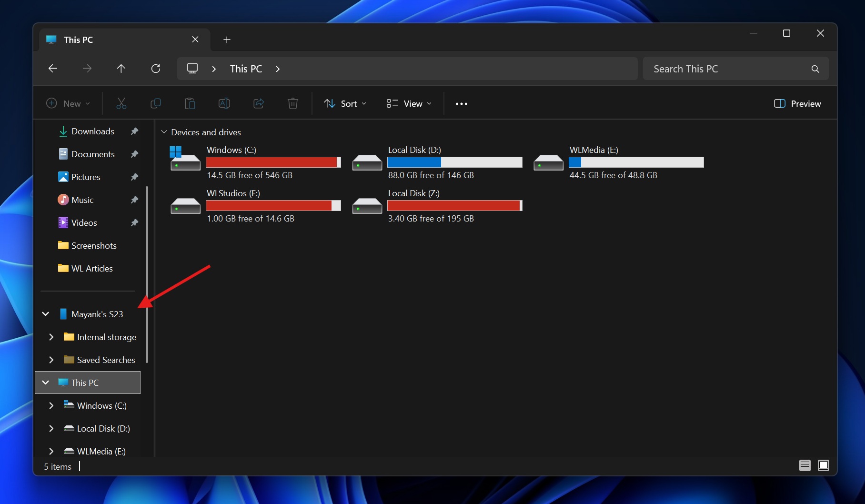Open the See more (...) menu
Viewport: 865px width, 504px height.
click(461, 103)
